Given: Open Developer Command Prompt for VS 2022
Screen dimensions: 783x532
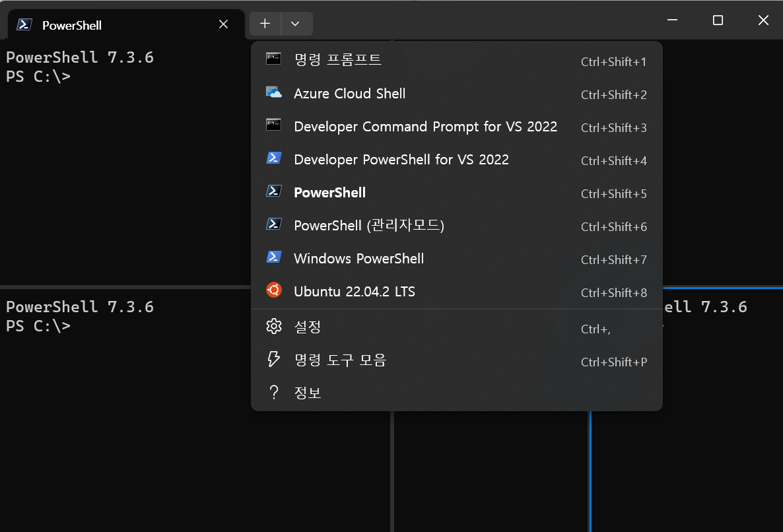Looking at the screenshot, I should click(456, 127).
